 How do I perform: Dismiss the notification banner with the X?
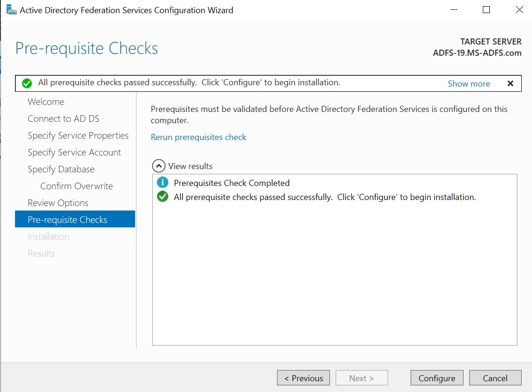coord(510,83)
